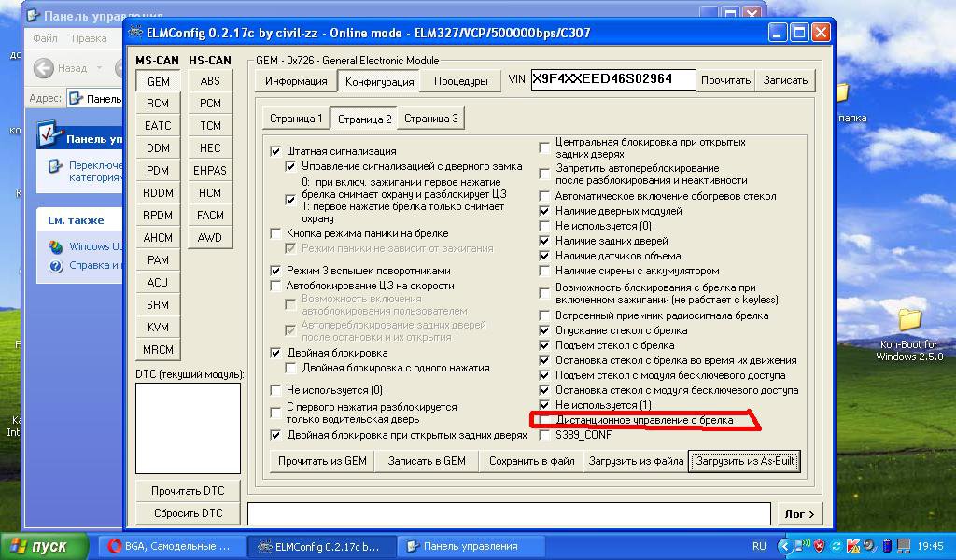Open the Kon-Boot for Windows 2.5.0 folder
This screenshot has width=956, height=560.
909,334
